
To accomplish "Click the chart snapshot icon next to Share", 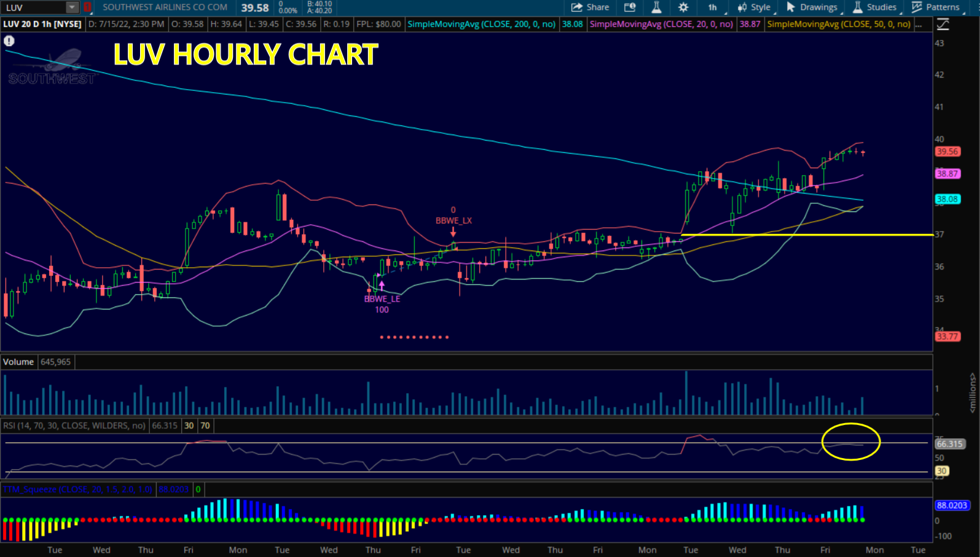I will click(x=630, y=7).
